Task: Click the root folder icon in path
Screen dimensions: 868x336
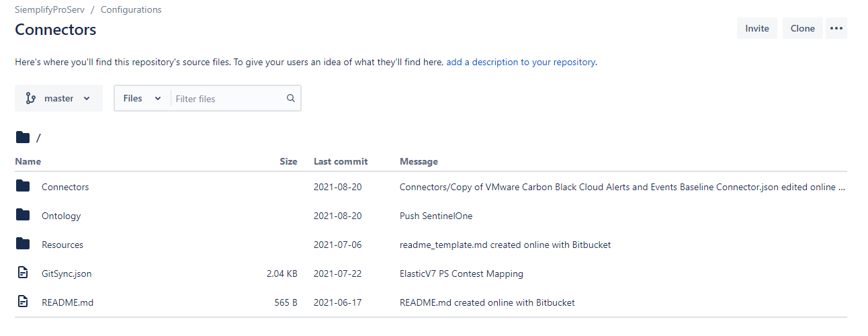Action: tap(23, 137)
